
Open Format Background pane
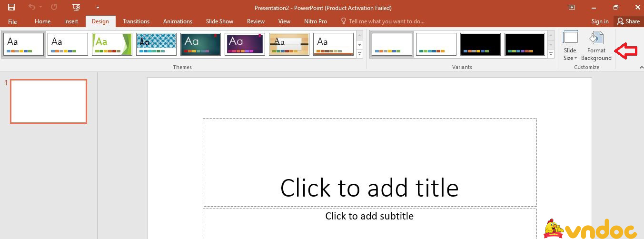click(596, 46)
